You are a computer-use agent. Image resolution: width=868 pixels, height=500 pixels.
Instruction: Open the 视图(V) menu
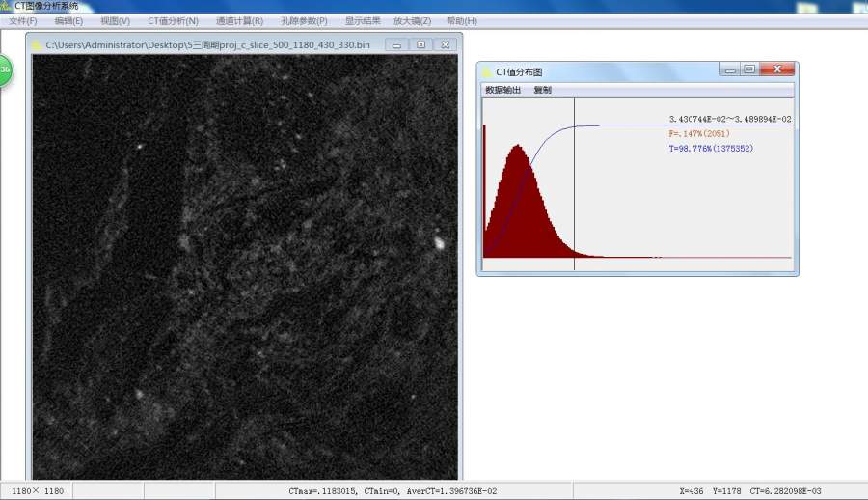coord(115,20)
